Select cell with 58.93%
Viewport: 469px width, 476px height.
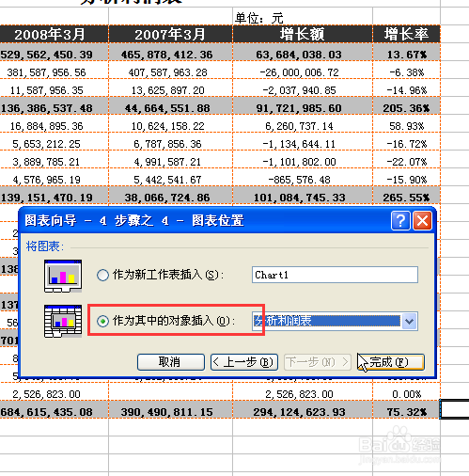click(x=406, y=123)
